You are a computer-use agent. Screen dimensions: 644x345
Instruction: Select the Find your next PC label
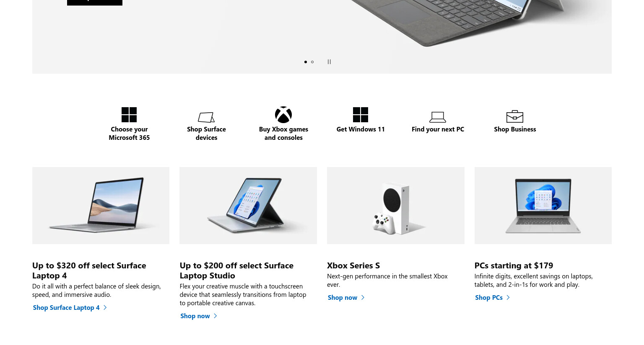click(x=438, y=129)
